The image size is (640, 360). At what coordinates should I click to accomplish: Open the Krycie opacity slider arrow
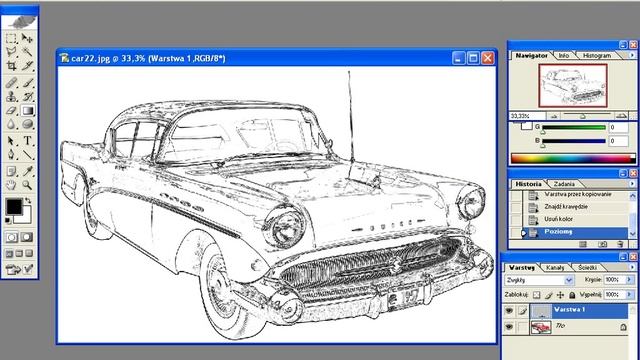(x=629, y=280)
